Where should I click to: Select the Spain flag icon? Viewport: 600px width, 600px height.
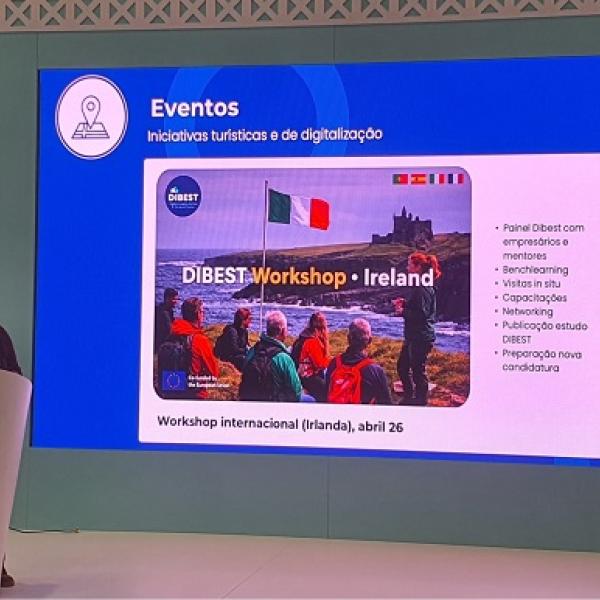(418, 179)
